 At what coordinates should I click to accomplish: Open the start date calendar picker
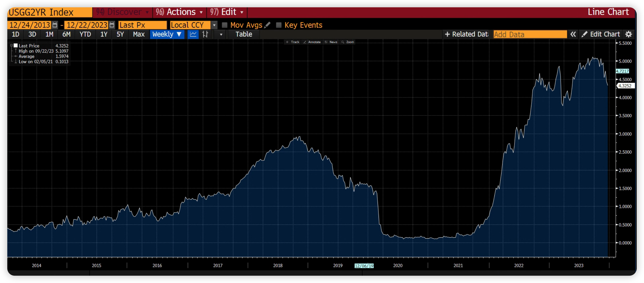click(55, 25)
